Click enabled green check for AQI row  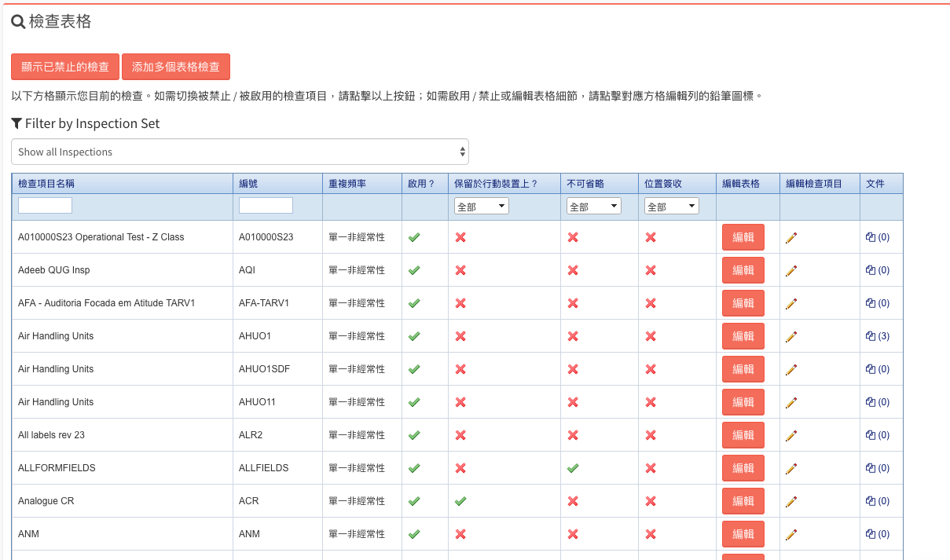pyautogui.click(x=414, y=270)
